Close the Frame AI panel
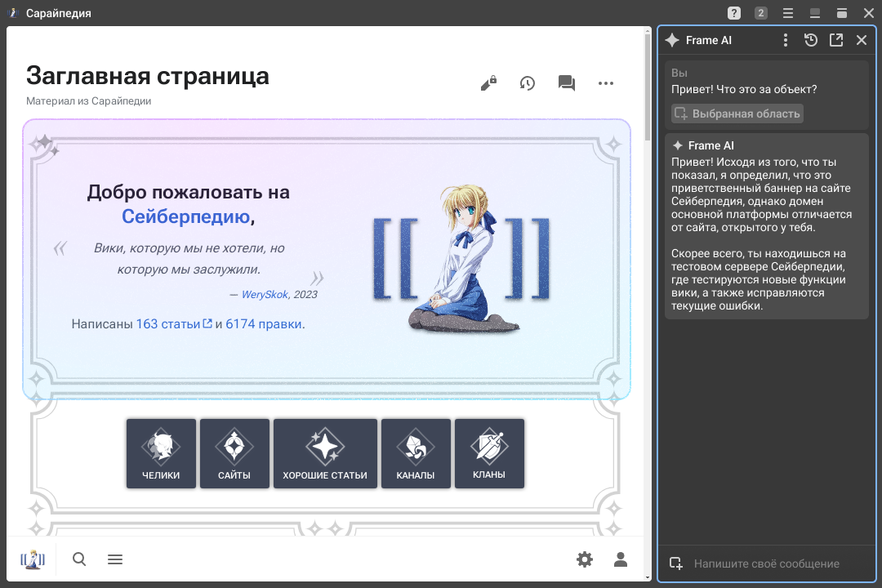This screenshot has height=588, width=882. pyautogui.click(x=861, y=40)
